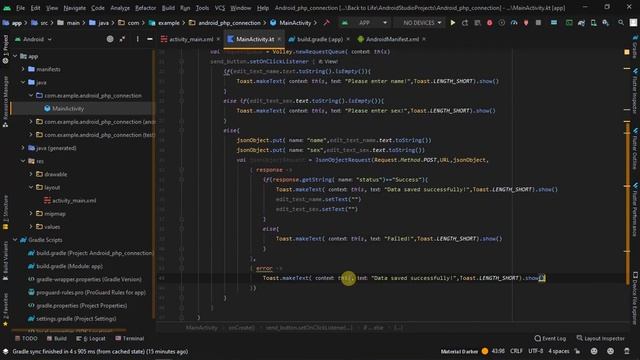Close the MainActivity.kt tab
This screenshot has width=640, height=360.
click(279, 39)
